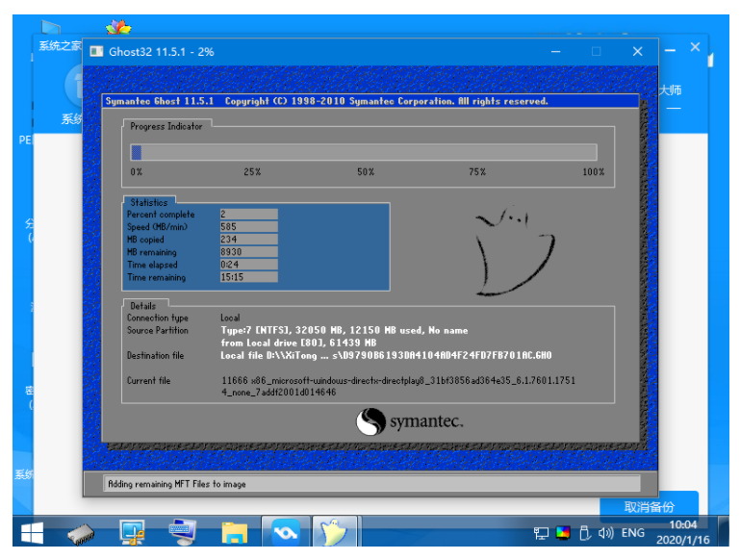Switch to the blue wave app in taskbar
This screenshot has width=740, height=560.
(x=285, y=532)
